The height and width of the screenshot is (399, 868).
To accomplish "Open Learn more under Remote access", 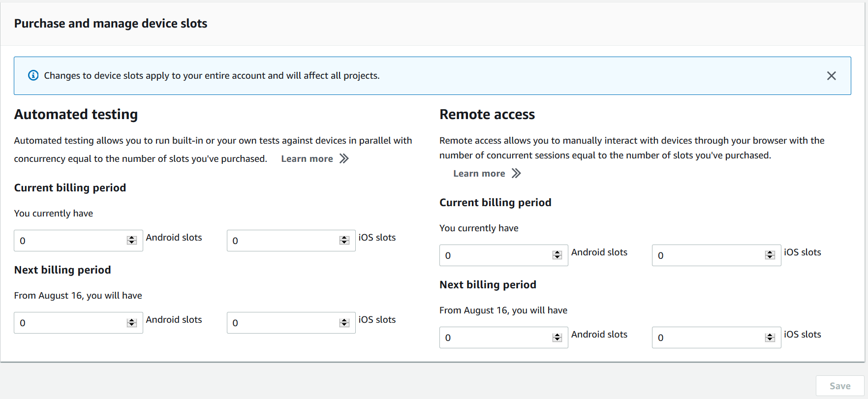I will [479, 174].
